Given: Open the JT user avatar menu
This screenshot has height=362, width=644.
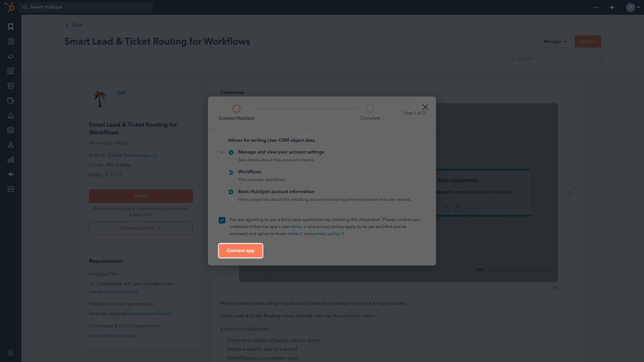Looking at the screenshot, I should [633, 7].
